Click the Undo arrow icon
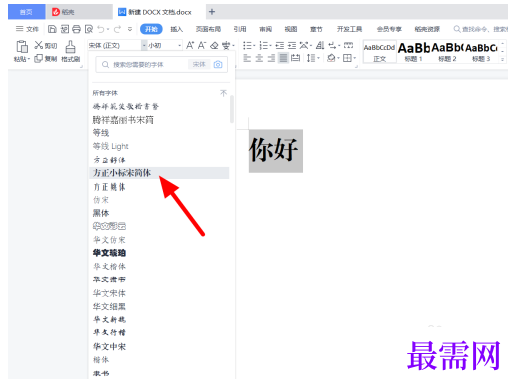This screenshot has width=519, height=387. click(x=101, y=29)
